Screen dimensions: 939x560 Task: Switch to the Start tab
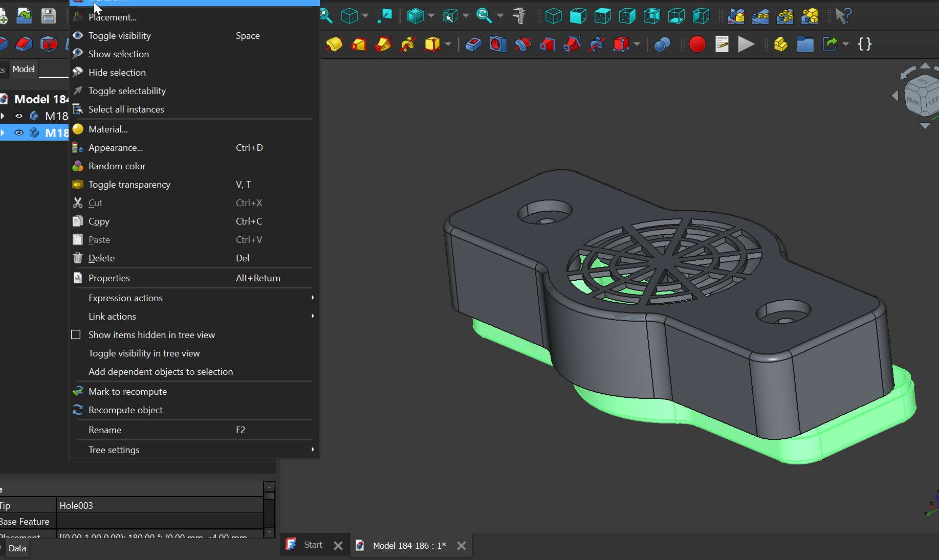tap(313, 545)
